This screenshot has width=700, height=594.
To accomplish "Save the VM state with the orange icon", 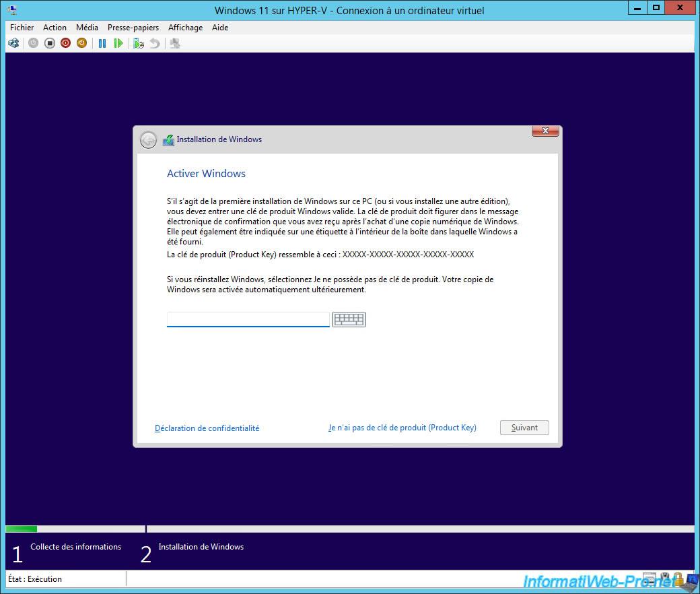I will coord(81,43).
